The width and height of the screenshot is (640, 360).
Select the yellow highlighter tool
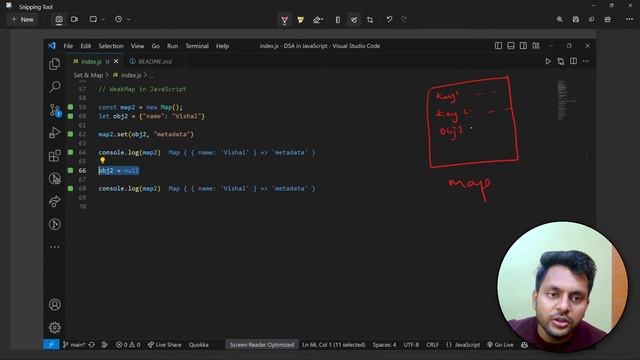pyautogui.click(x=301, y=20)
